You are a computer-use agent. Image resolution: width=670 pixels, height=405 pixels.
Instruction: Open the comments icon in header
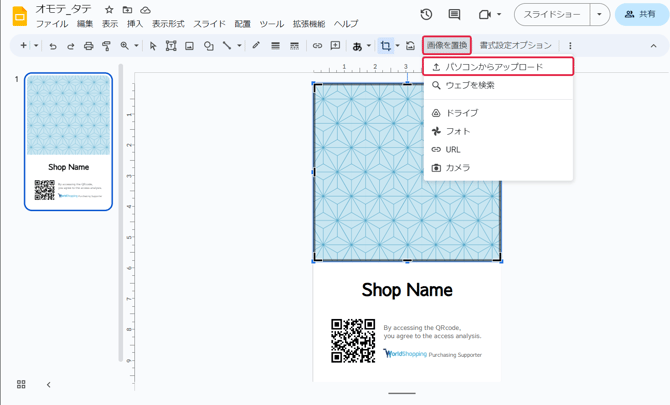click(454, 15)
